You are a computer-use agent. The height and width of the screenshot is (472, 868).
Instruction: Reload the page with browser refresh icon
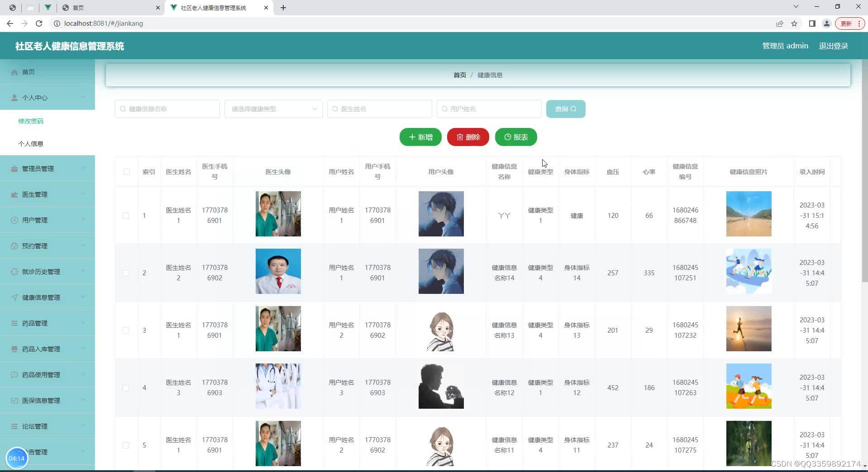click(x=39, y=24)
